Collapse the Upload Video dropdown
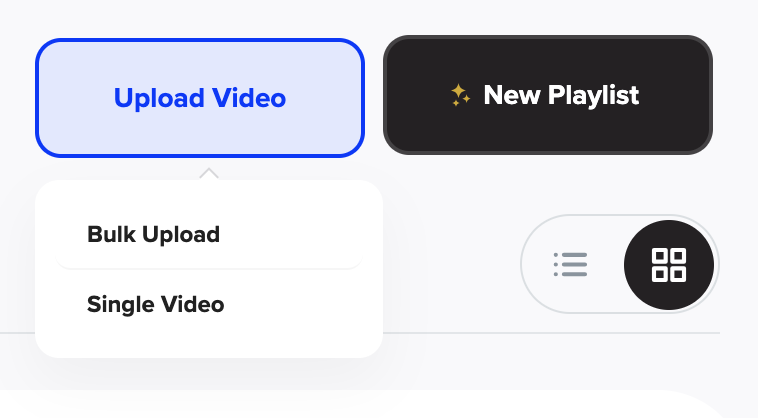This screenshot has width=758, height=418. pos(200,98)
